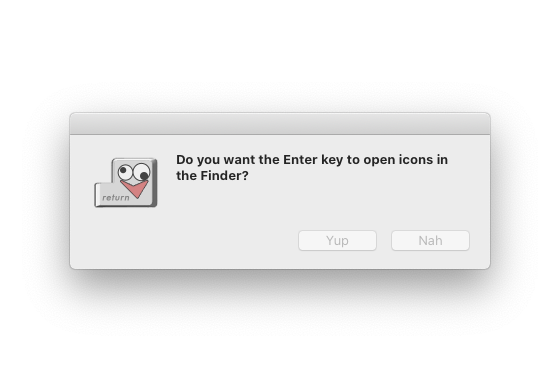Screen dimensions: 555x376
Task: Click the lower-left step of the return key icon
Action: 103,195
